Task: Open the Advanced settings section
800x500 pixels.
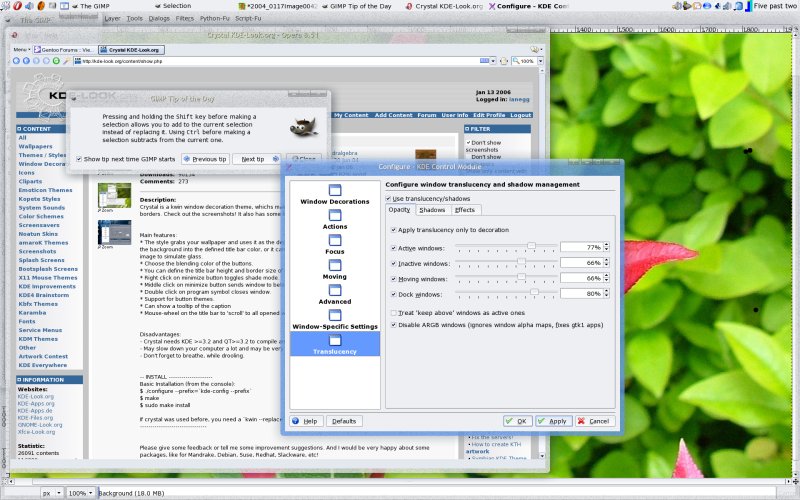Action: click(x=335, y=294)
